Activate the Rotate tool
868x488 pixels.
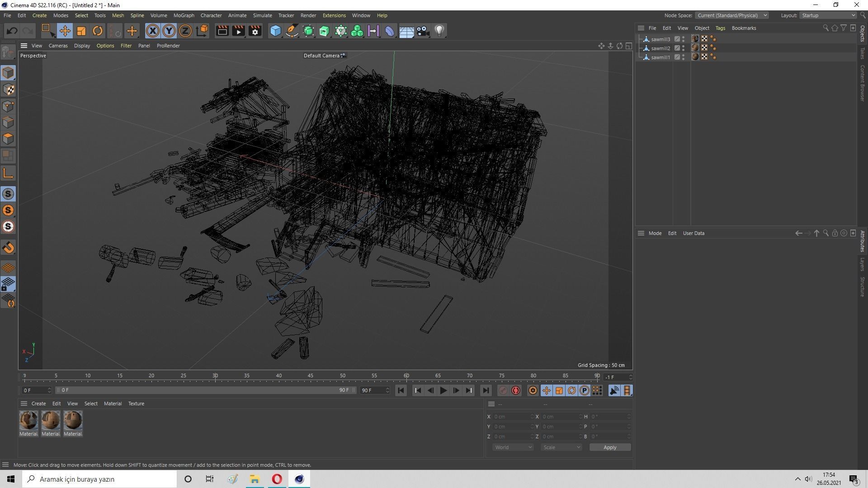(x=98, y=31)
